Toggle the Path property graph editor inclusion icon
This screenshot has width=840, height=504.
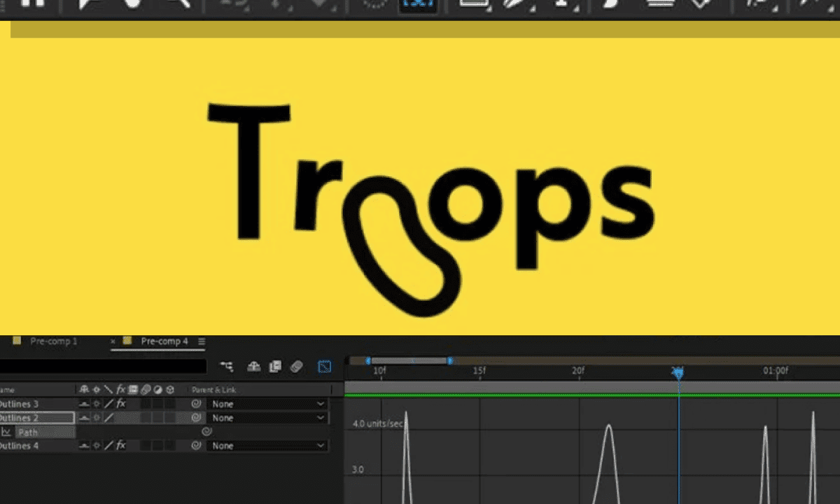(6, 432)
